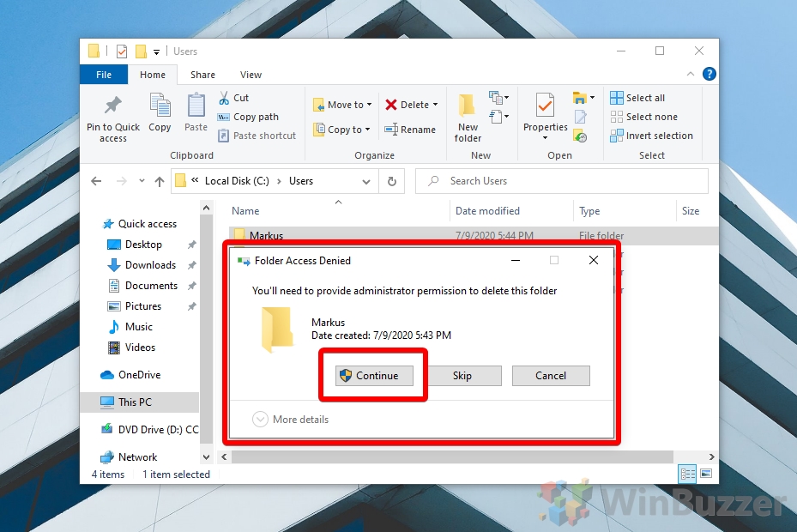
Task: Switch to the Share ribbon tab
Action: pyautogui.click(x=202, y=75)
